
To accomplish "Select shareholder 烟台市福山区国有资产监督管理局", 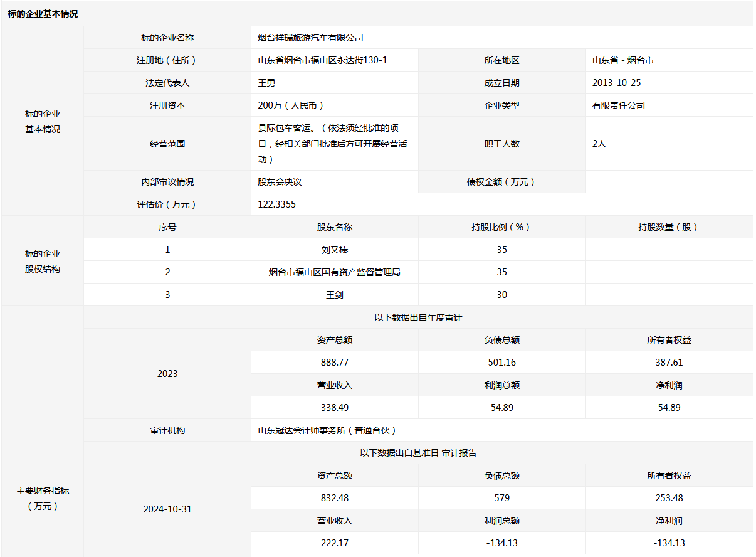I will (x=334, y=272).
